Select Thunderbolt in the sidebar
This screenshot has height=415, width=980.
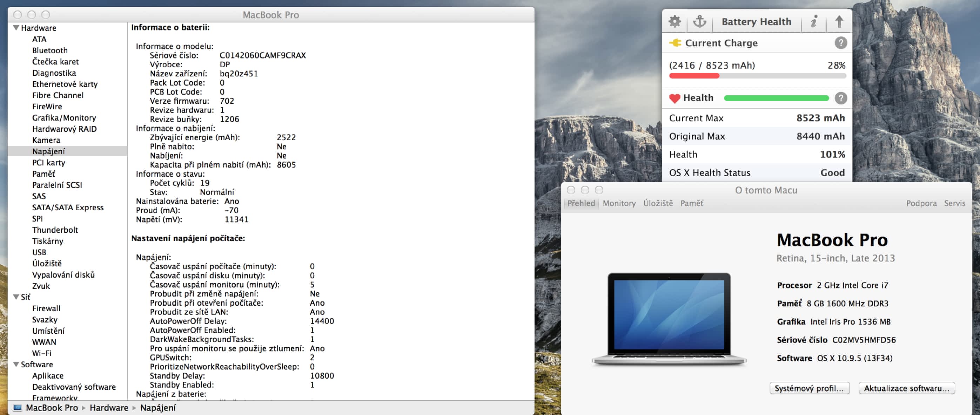(55, 230)
